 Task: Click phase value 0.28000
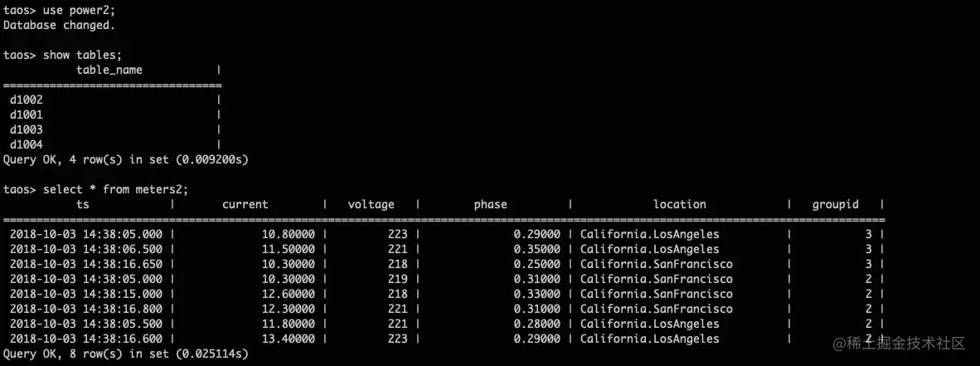coord(537,324)
